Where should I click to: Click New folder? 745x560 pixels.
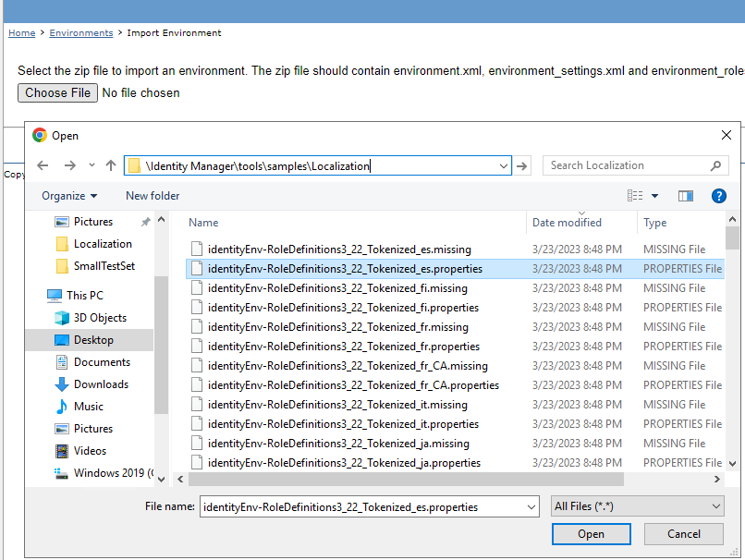(x=153, y=196)
